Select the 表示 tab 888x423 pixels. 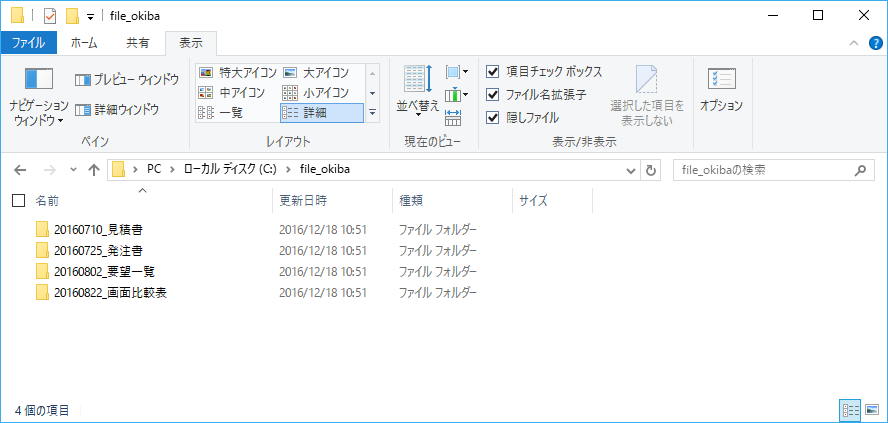191,43
